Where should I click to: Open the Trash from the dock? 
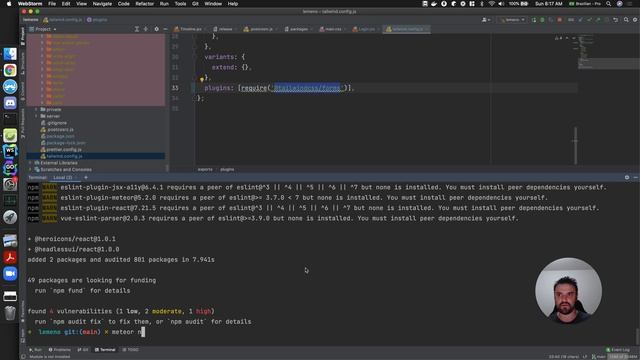coord(10,313)
